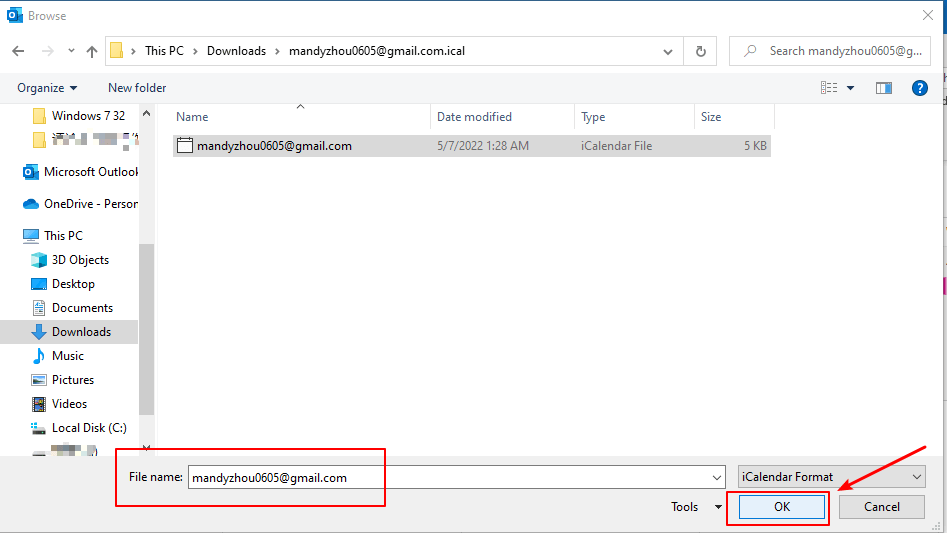Screen dimensions: 947x533
Task: Open the Tools dropdown menu
Action: 695,507
